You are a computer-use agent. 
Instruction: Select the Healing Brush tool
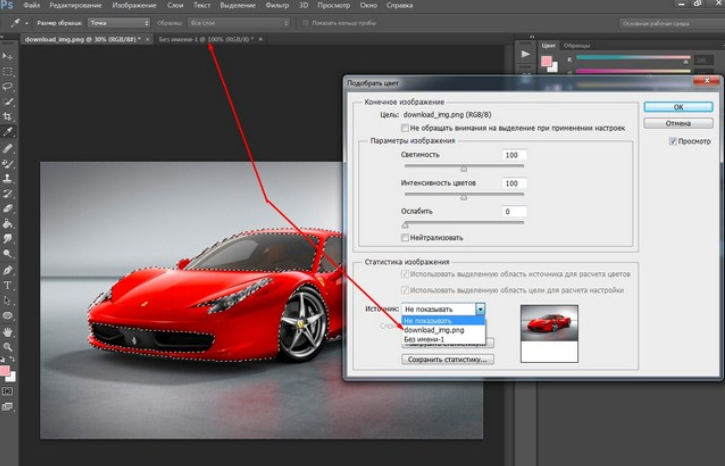[x=8, y=148]
